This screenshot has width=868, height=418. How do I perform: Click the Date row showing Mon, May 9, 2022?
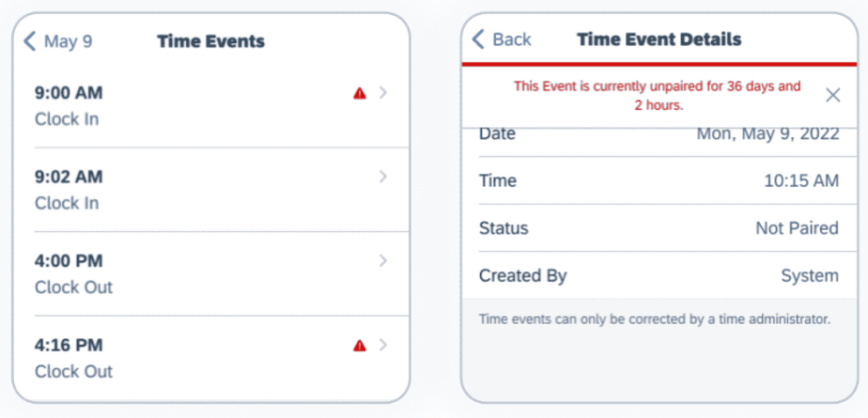658,136
